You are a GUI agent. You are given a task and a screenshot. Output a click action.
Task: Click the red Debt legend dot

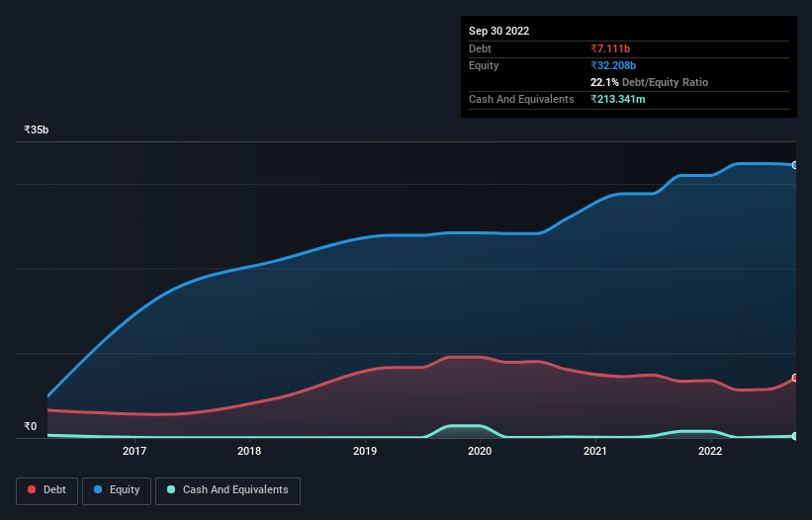click(32, 489)
